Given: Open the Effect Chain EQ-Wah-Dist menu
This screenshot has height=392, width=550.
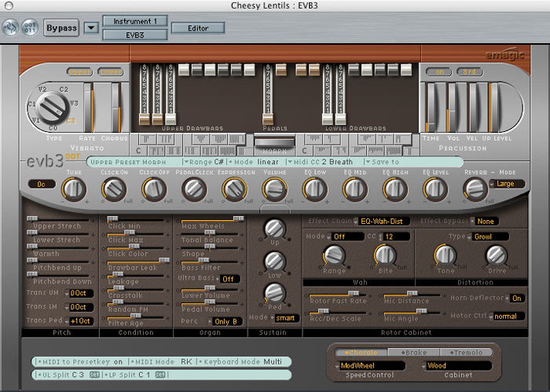Looking at the screenshot, I should click(382, 222).
